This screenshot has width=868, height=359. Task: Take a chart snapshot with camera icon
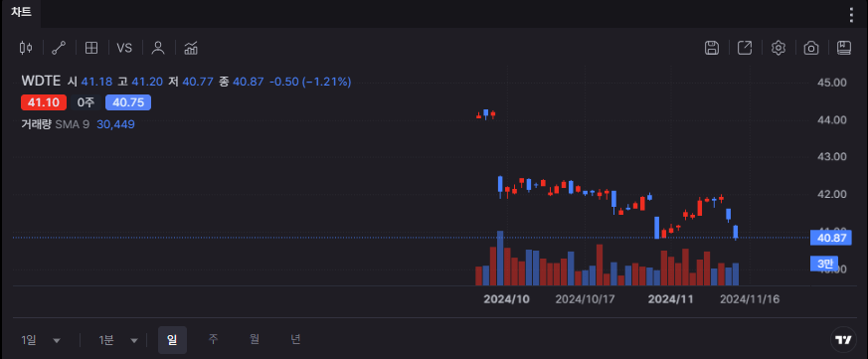tap(811, 48)
